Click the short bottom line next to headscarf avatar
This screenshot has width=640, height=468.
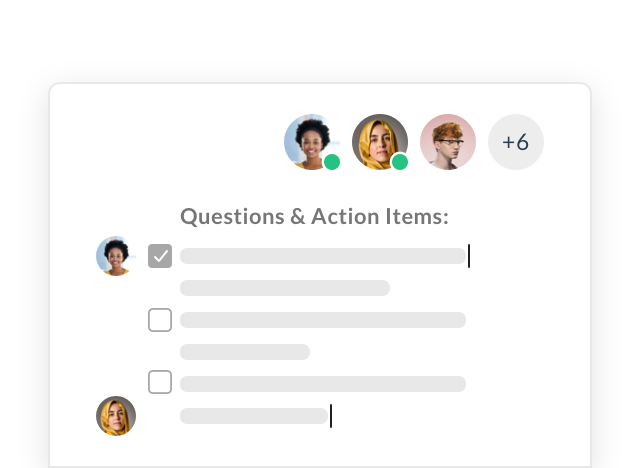(x=254, y=416)
